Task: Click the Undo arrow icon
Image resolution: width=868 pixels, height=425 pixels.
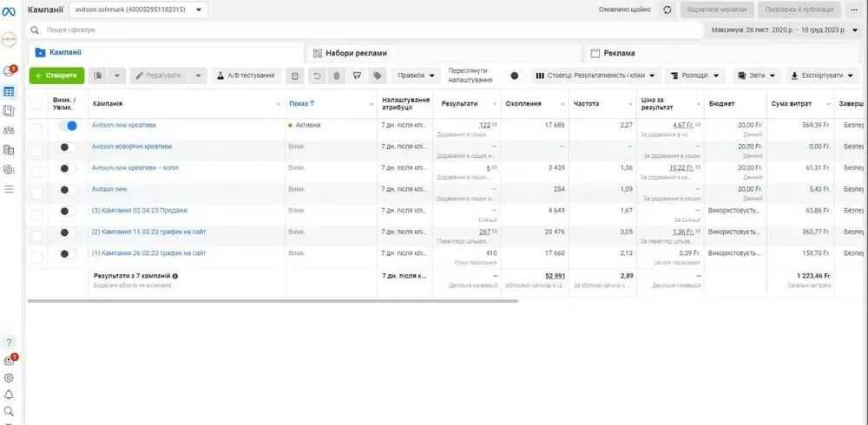Action: click(317, 75)
